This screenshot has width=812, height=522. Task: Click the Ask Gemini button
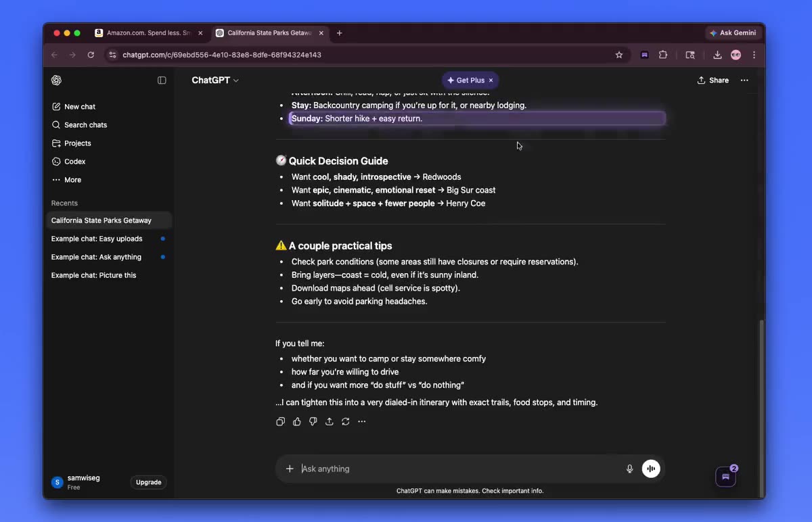click(733, 33)
